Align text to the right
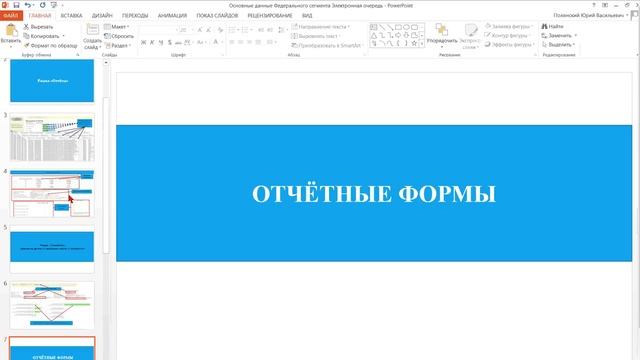The height and width of the screenshot is (360, 640). [249, 42]
